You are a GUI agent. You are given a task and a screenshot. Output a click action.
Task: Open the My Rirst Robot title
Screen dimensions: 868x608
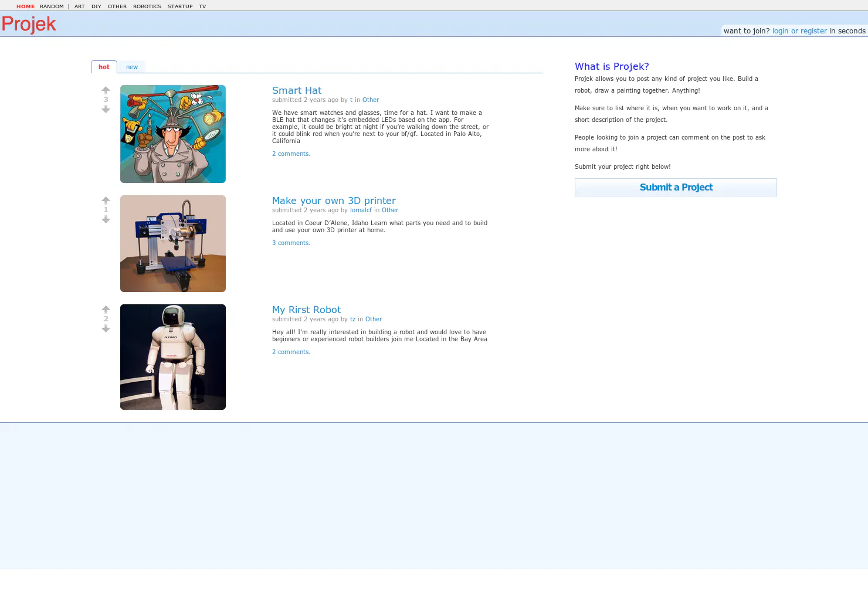(306, 310)
